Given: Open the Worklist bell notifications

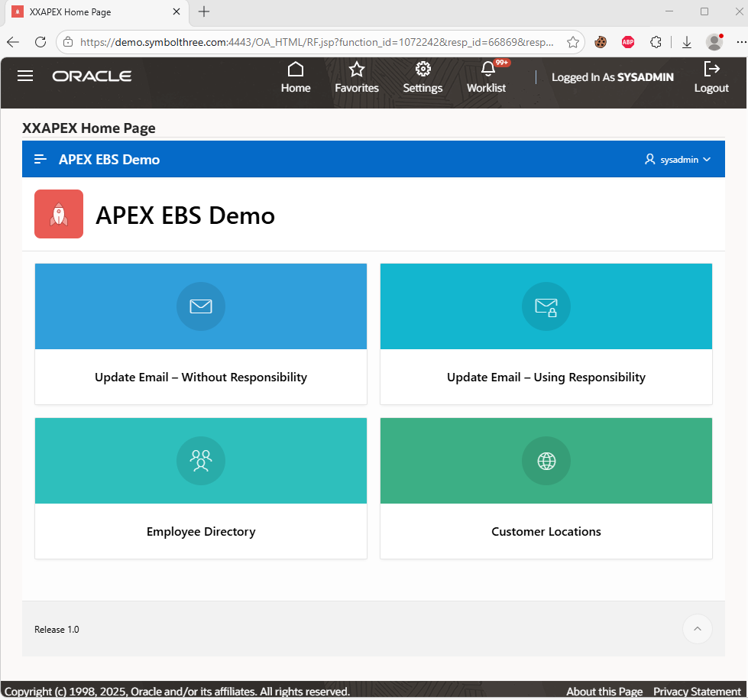Looking at the screenshot, I should coord(487,77).
